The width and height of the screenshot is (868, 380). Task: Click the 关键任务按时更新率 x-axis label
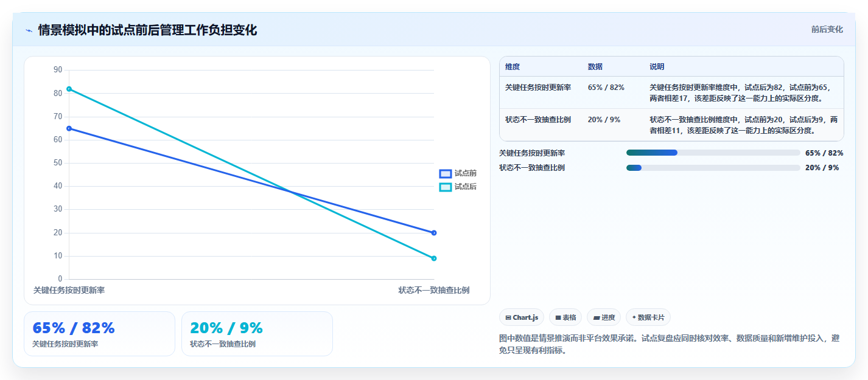click(69, 291)
